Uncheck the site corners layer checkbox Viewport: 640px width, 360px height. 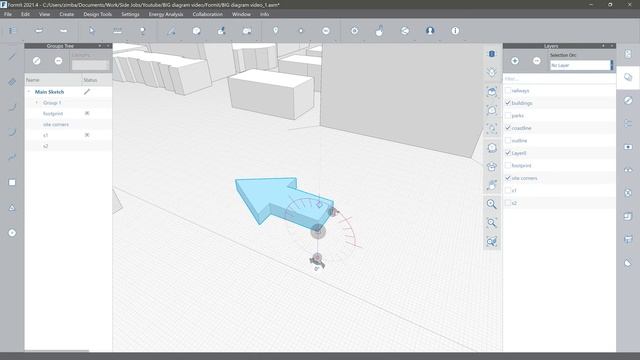point(508,178)
